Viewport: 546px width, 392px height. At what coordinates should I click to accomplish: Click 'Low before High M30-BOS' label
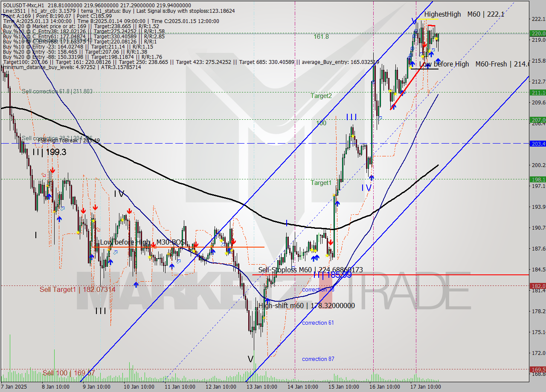[x=142, y=242]
